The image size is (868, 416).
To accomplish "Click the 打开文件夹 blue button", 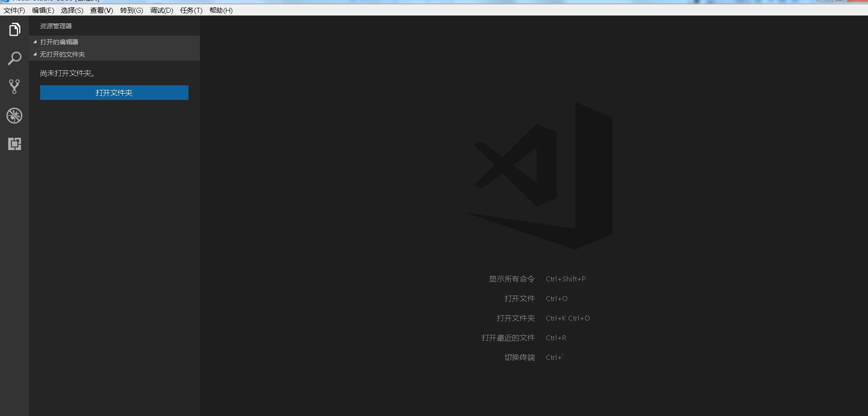I will [x=114, y=93].
